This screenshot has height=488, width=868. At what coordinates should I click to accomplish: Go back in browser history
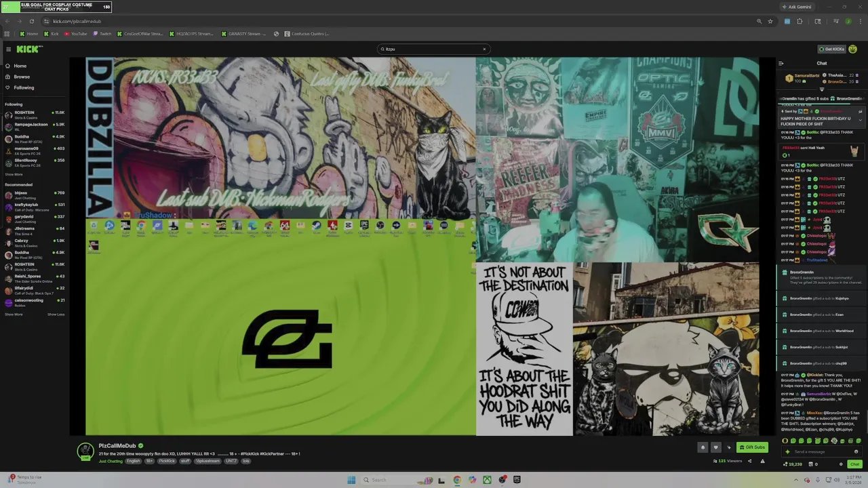(7, 21)
